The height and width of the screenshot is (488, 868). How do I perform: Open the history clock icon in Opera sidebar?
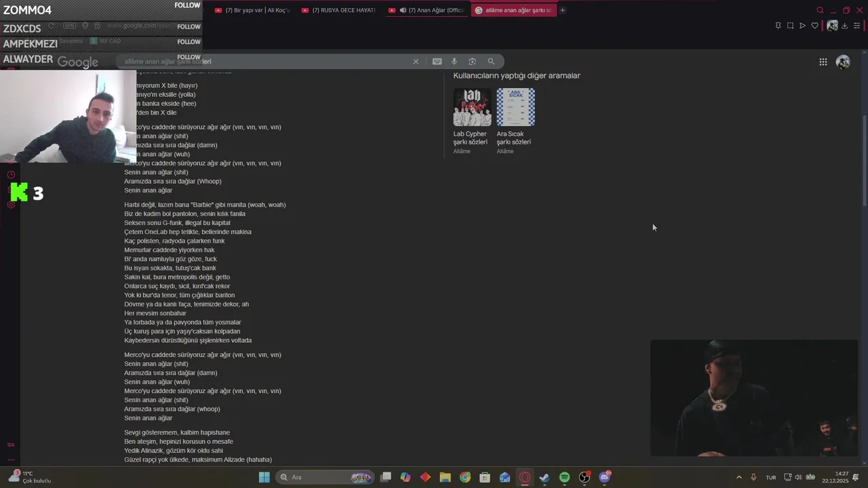pyautogui.click(x=11, y=175)
